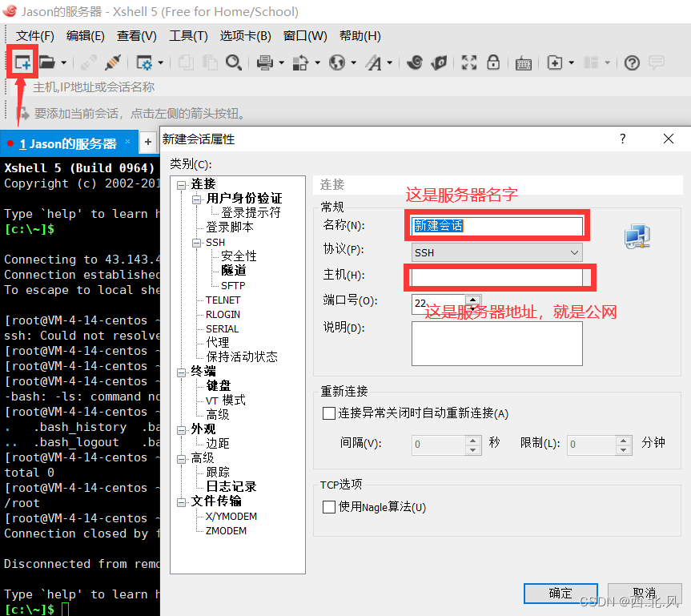Select TELNET in the category tree

click(x=223, y=300)
